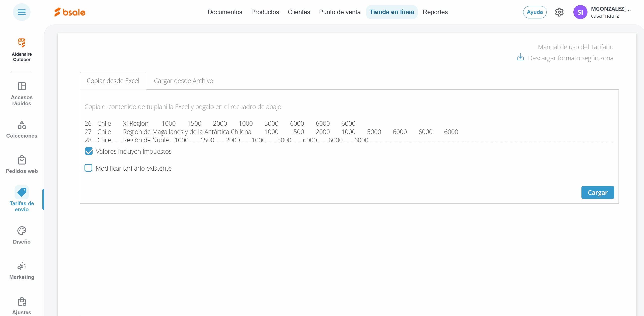The width and height of the screenshot is (644, 316).
Task: Open the hamburger menu icon
Action: click(x=22, y=12)
